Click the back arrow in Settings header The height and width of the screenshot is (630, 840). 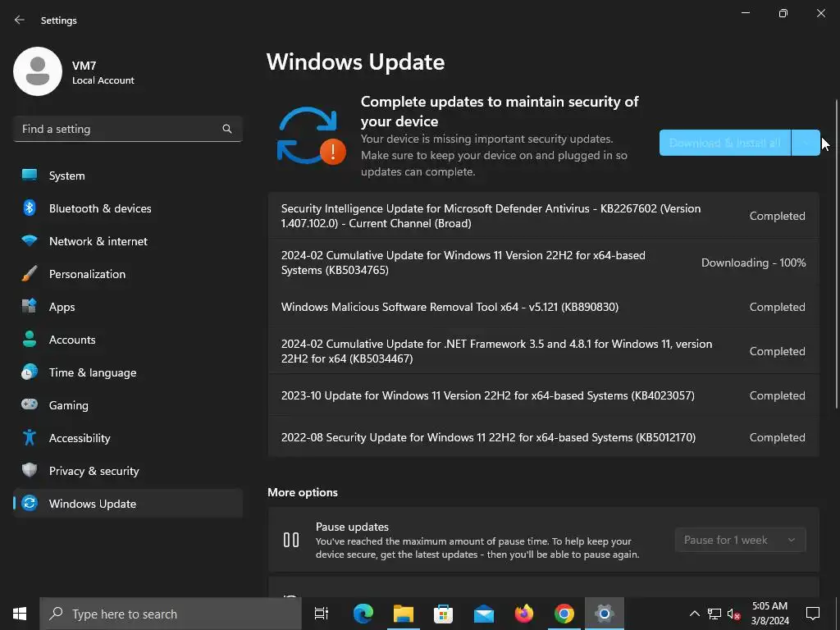(20, 20)
